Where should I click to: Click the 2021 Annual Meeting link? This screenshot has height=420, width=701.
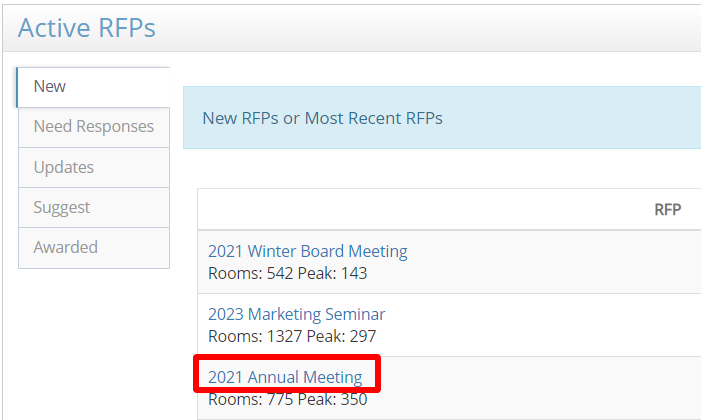pyautogui.click(x=285, y=377)
